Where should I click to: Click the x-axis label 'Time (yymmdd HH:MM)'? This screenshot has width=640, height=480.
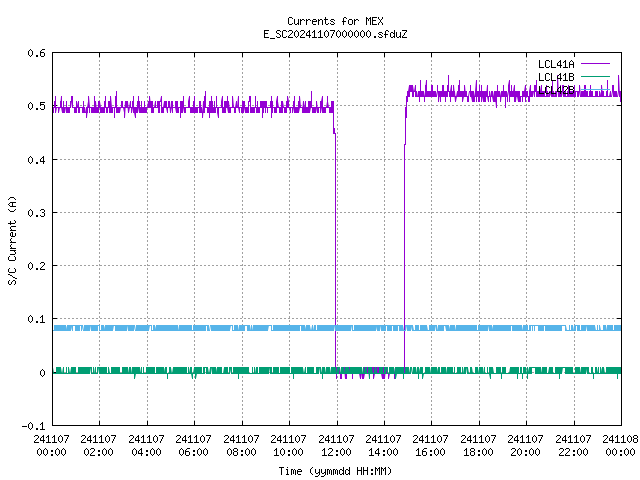[335, 471]
